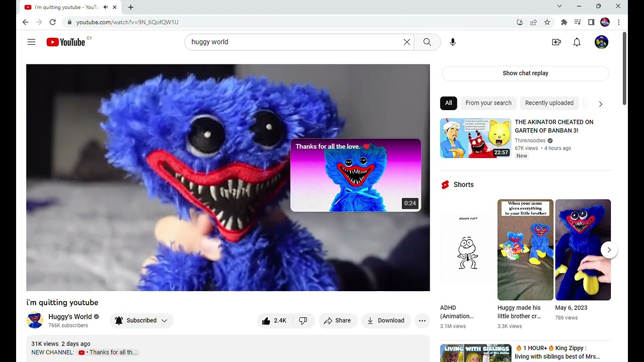Open the notifications bell

tap(577, 42)
